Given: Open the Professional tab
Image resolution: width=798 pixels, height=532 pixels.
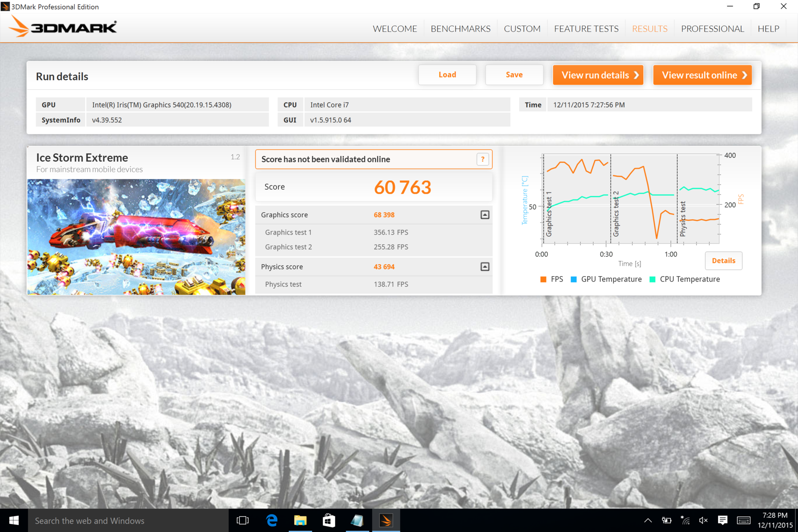Looking at the screenshot, I should [x=712, y=29].
